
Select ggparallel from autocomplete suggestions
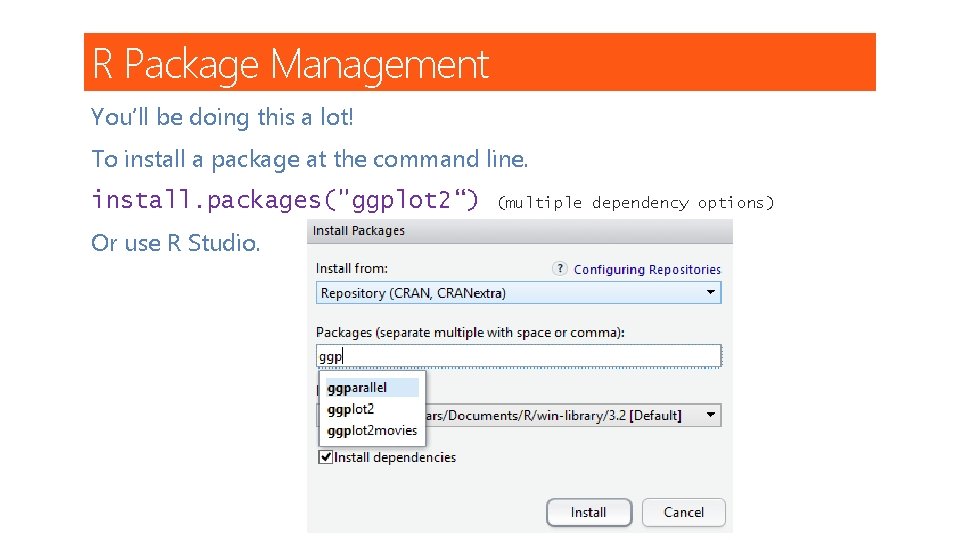click(358, 387)
